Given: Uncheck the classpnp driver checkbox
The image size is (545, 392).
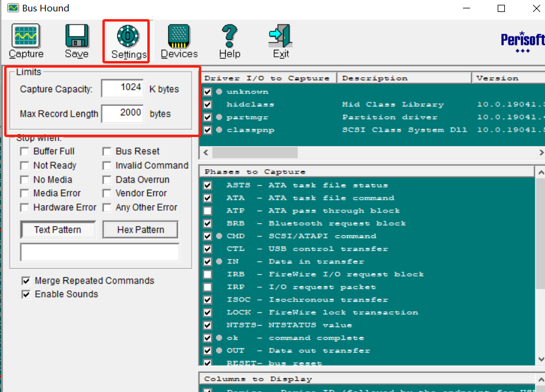Looking at the screenshot, I should pos(207,130).
